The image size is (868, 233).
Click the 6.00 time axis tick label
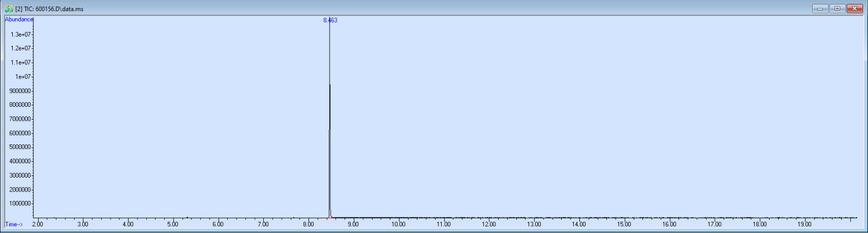click(x=218, y=224)
